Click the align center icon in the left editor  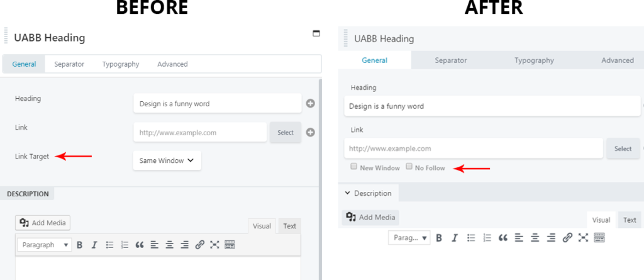[x=169, y=245]
